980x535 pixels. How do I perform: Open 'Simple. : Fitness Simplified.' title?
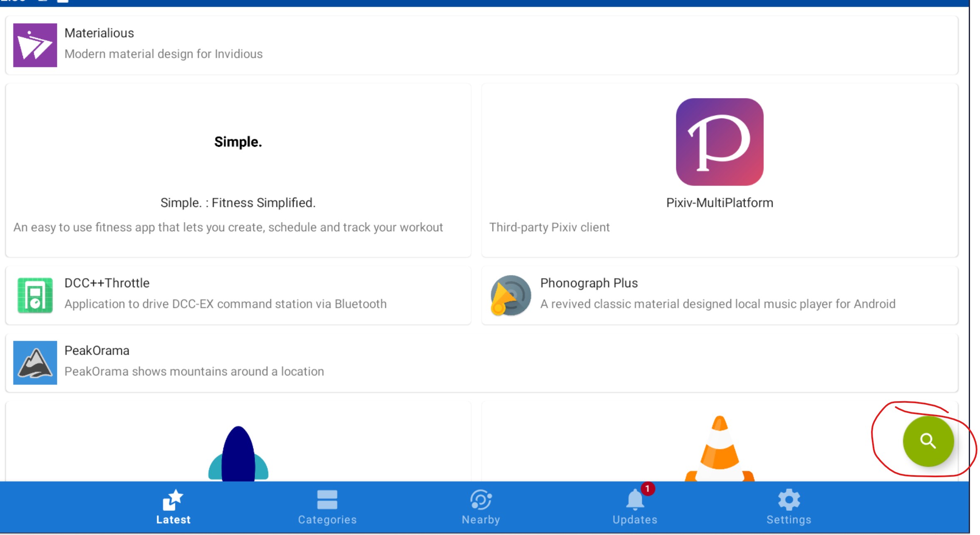click(x=238, y=202)
